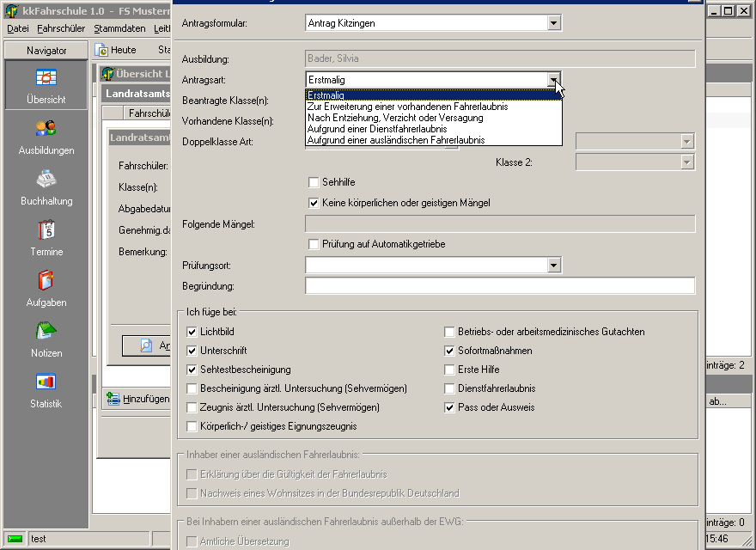The width and height of the screenshot is (756, 550).
Task: Click the test status bar field
Action: point(89,539)
